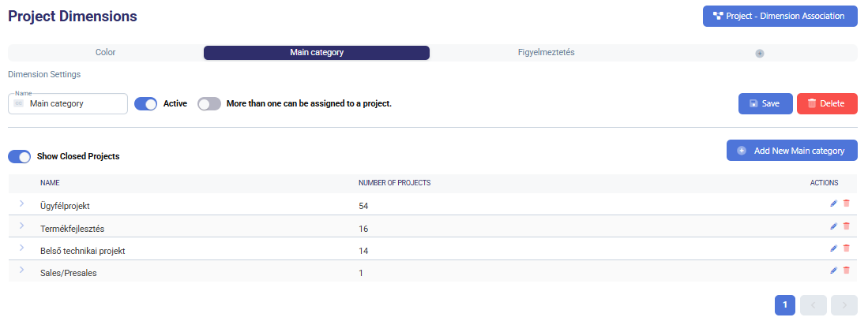
Task: Edit the Belső technikai projekt category
Action: (833, 248)
